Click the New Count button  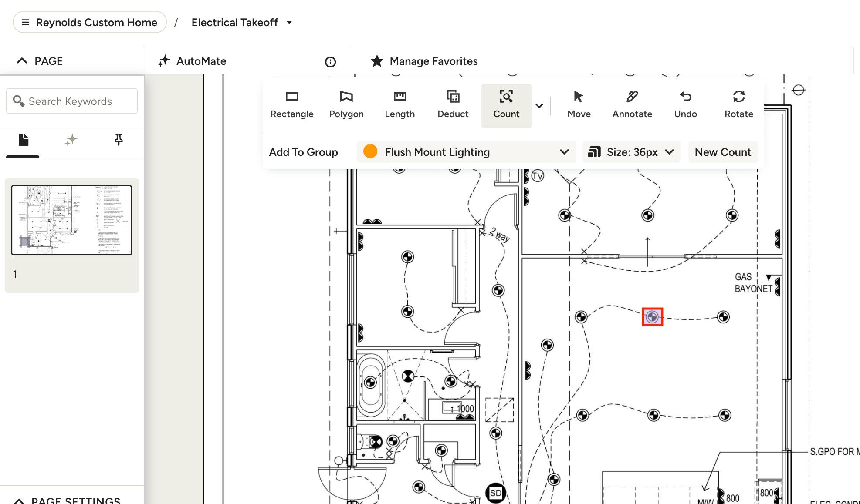pos(722,152)
